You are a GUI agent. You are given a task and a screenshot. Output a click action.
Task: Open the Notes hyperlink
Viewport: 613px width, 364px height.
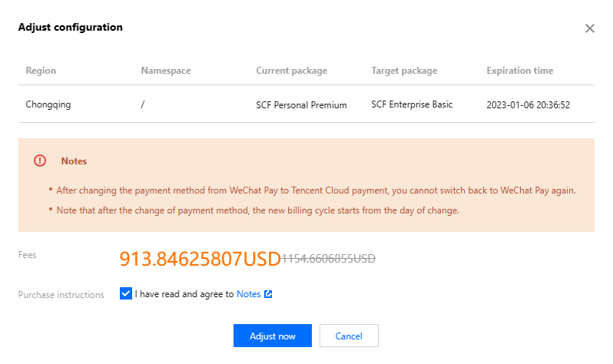[x=248, y=294]
